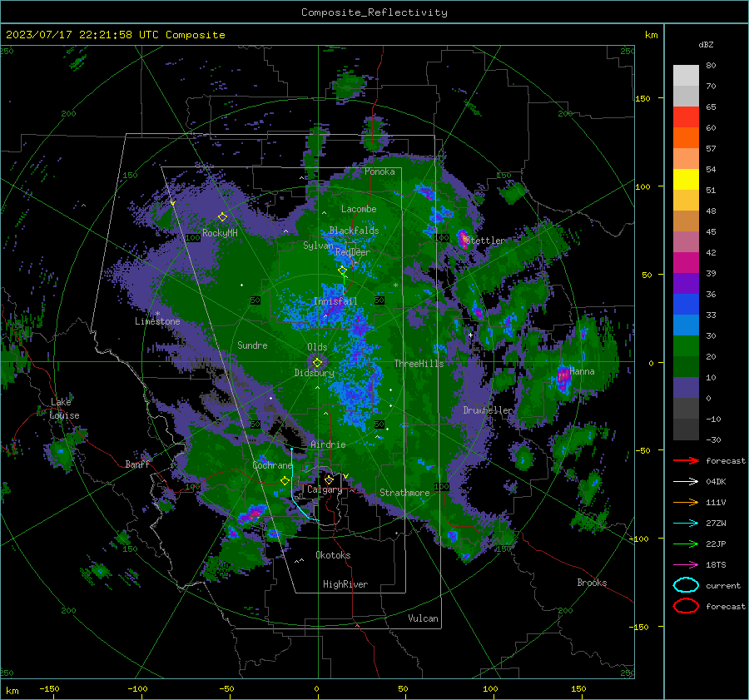Click the Ponoka city label
Screen dimensions: 749x700
tap(379, 171)
